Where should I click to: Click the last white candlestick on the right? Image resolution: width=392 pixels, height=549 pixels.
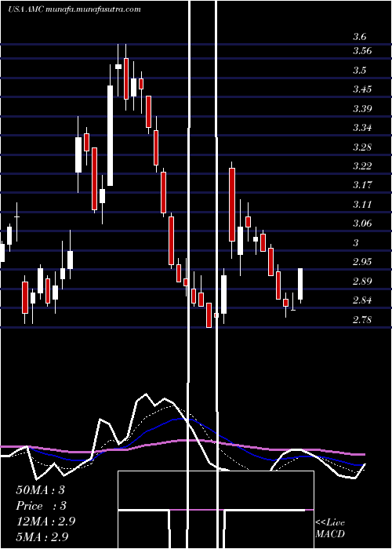pyautogui.click(x=300, y=284)
